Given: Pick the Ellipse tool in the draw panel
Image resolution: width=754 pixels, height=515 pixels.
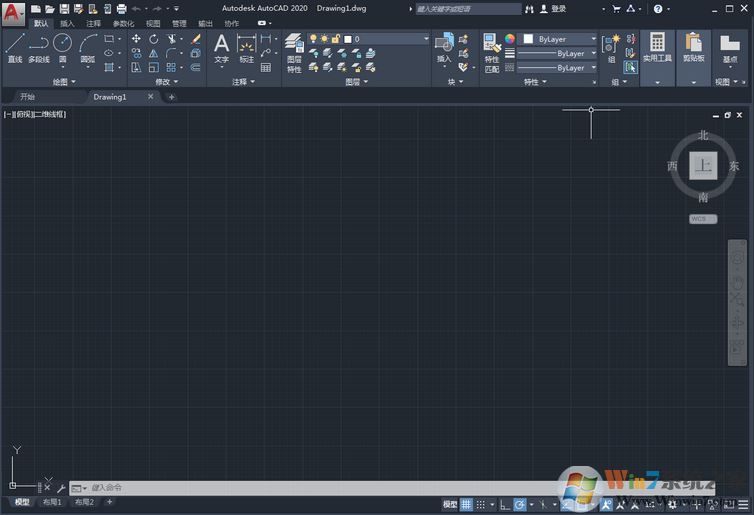Looking at the screenshot, I should 109,53.
